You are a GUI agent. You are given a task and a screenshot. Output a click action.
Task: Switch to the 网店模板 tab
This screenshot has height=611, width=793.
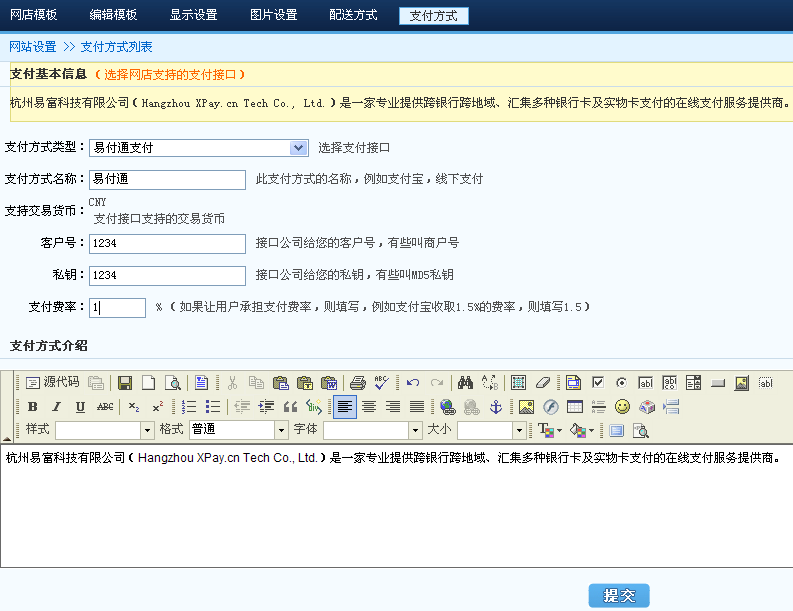[x=34, y=15]
